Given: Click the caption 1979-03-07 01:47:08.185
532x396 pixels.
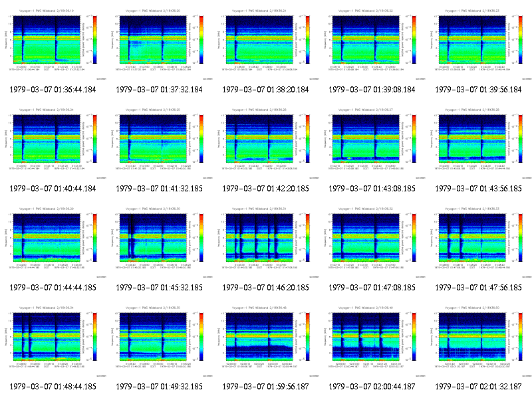Looking at the screenshot, I should tap(372, 288).
